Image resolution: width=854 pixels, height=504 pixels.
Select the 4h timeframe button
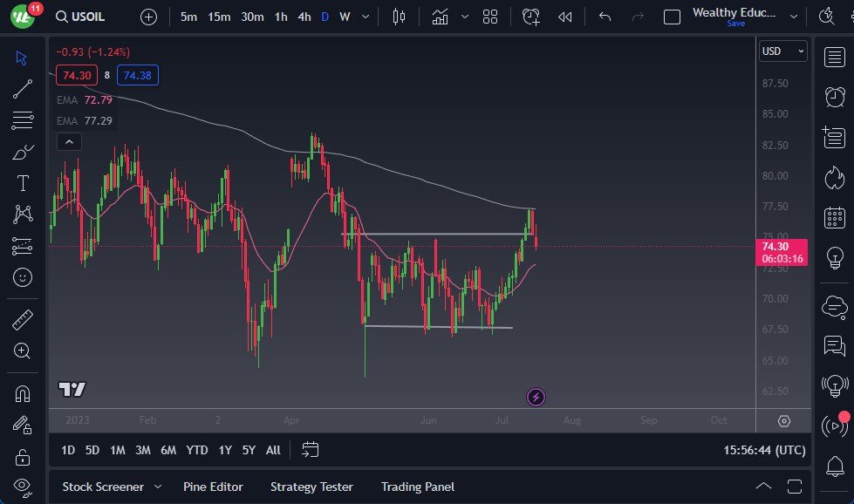[304, 17]
